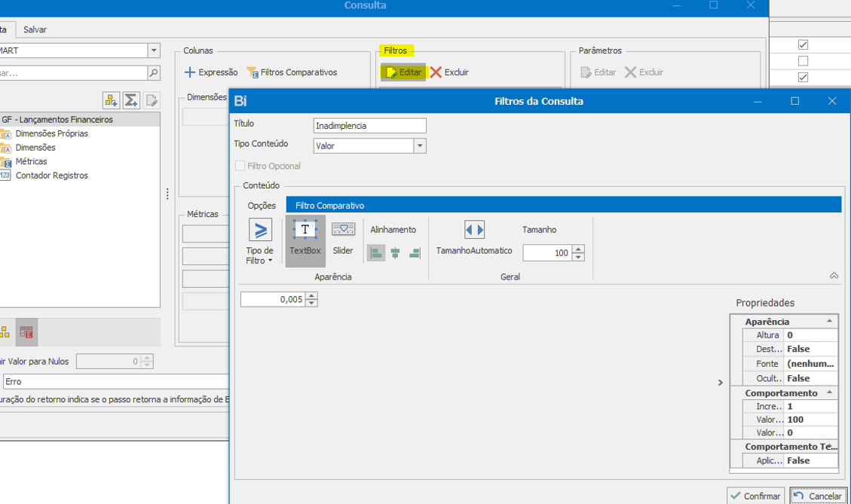
Task: Align the filter content to the left
Action: [376, 253]
